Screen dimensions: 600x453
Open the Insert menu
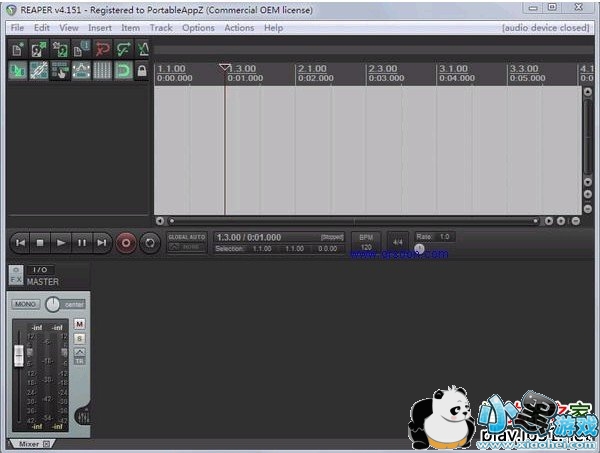tap(100, 28)
